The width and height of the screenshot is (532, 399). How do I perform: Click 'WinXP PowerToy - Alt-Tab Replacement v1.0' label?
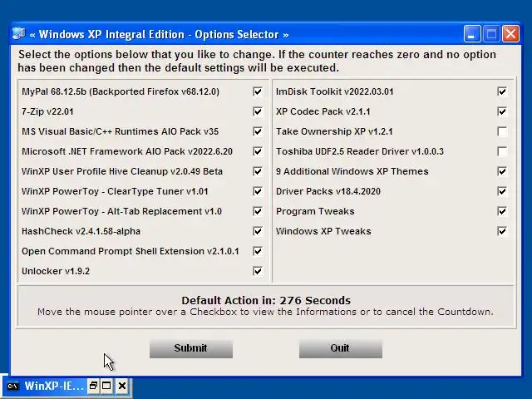(121, 211)
